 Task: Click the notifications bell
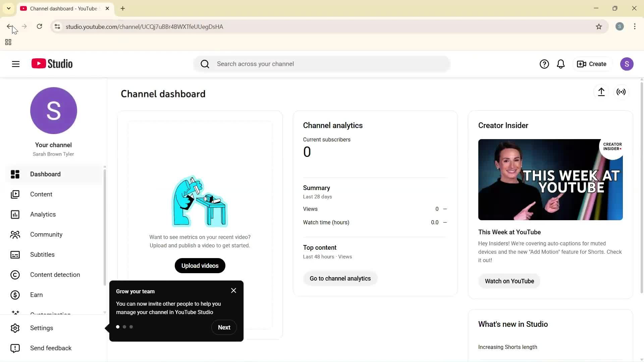point(560,64)
